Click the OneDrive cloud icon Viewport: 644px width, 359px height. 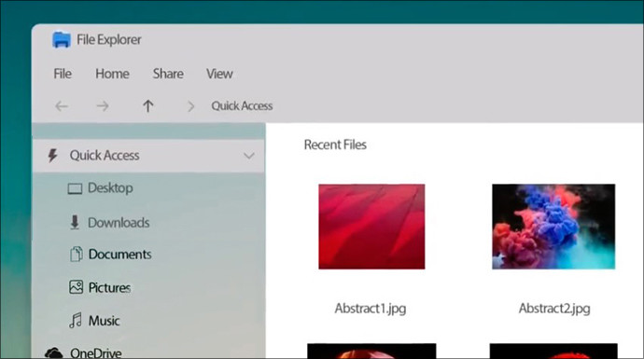coord(54,352)
